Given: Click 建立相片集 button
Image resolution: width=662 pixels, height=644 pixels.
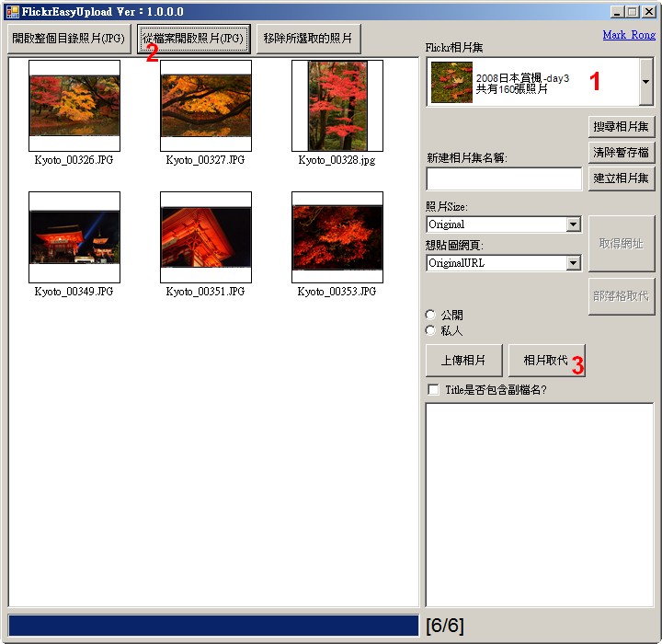Looking at the screenshot, I should 621,178.
